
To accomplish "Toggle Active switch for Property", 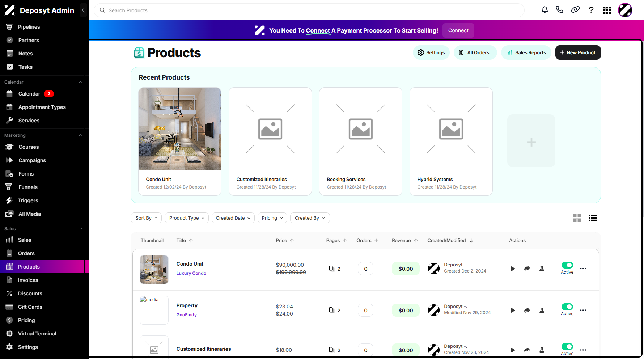I will [567, 307].
